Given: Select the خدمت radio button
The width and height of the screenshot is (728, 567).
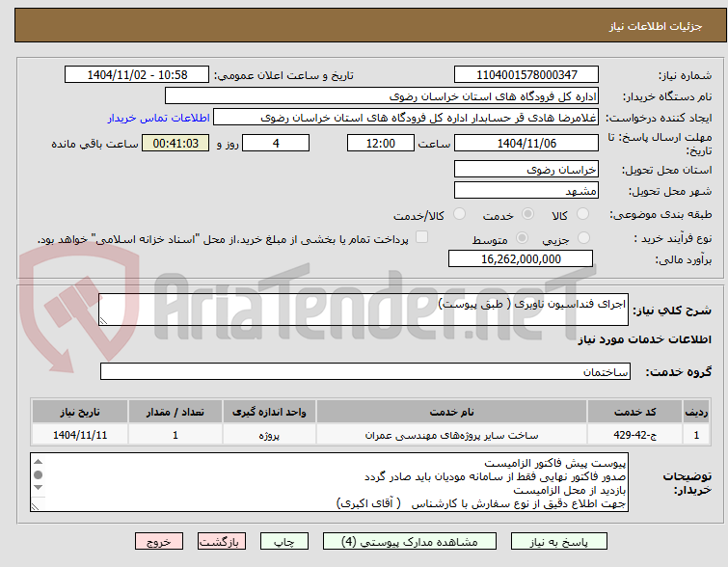Looking at the screenshot, I should [527, 214].
